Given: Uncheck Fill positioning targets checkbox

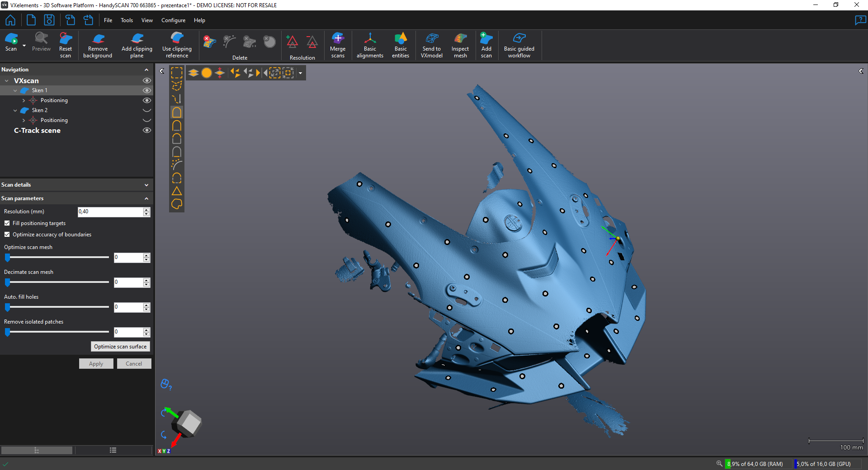Looking at the screenshot, I should [7, 223].
